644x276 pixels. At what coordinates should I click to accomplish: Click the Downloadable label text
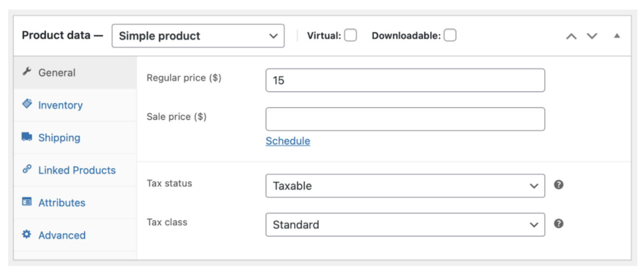click(406, 36)
